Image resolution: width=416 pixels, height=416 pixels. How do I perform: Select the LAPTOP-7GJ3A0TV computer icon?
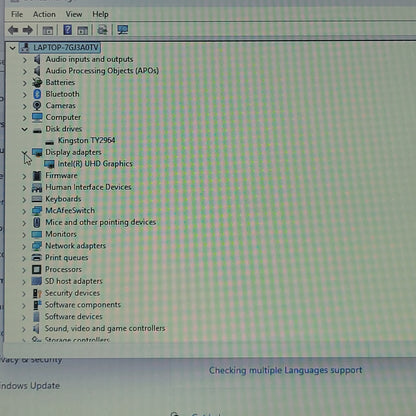click(25, 48)
